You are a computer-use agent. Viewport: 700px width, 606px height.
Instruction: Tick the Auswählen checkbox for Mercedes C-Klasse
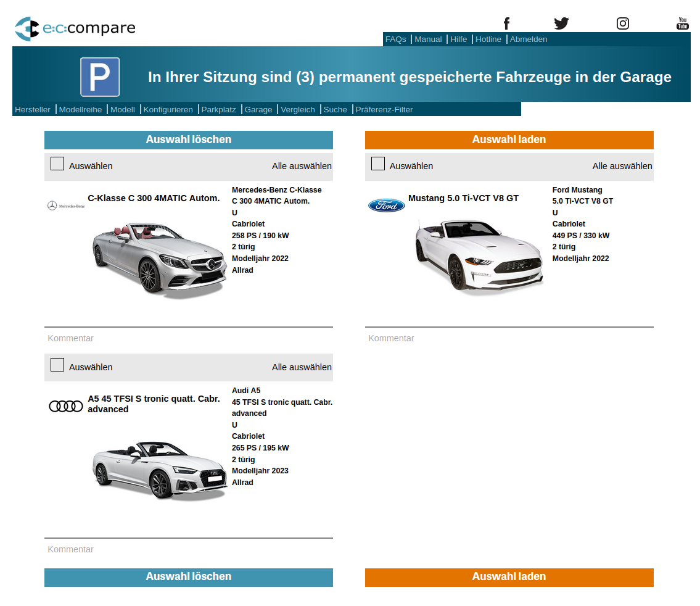pos(57,164)
